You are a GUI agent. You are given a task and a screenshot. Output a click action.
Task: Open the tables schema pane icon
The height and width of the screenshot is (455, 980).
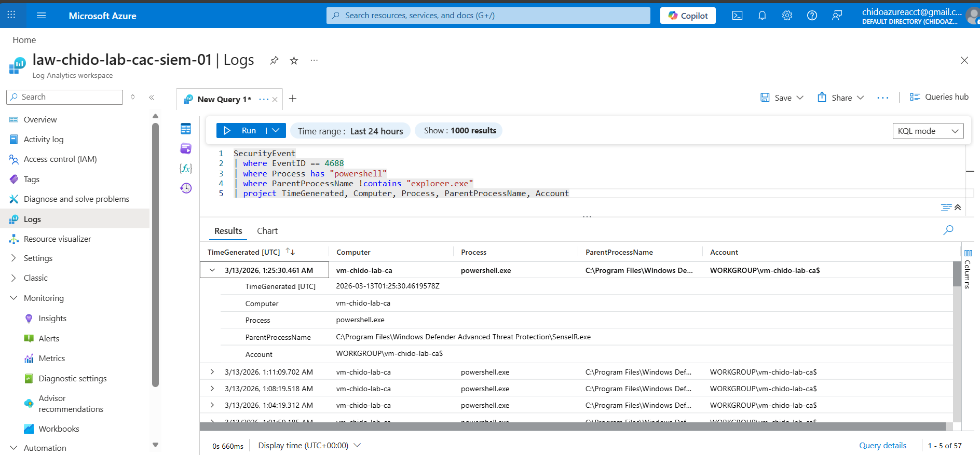(186, 129)
